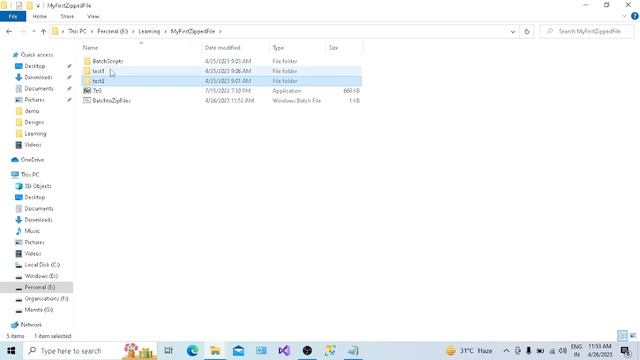Open Organizations (F:) drive
This screenshot has width=640, height=360.
point(46,299)
